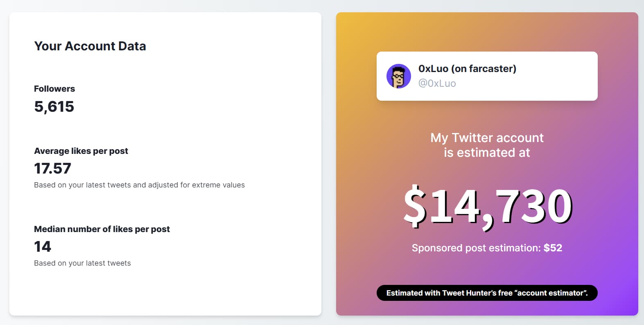The height and width of the screenshot is (325, 644).
Task: Click the median likes value 14
Action: 43,247
